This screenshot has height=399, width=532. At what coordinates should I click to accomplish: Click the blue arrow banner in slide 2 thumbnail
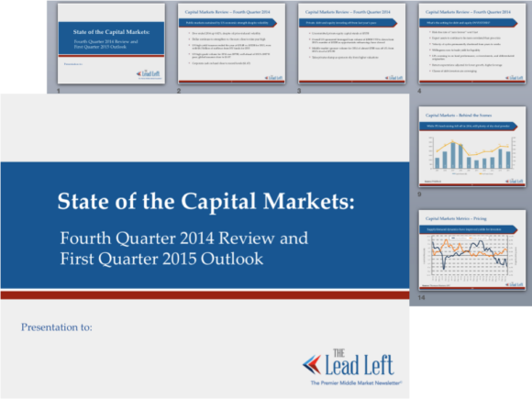(x=228, y=23)
